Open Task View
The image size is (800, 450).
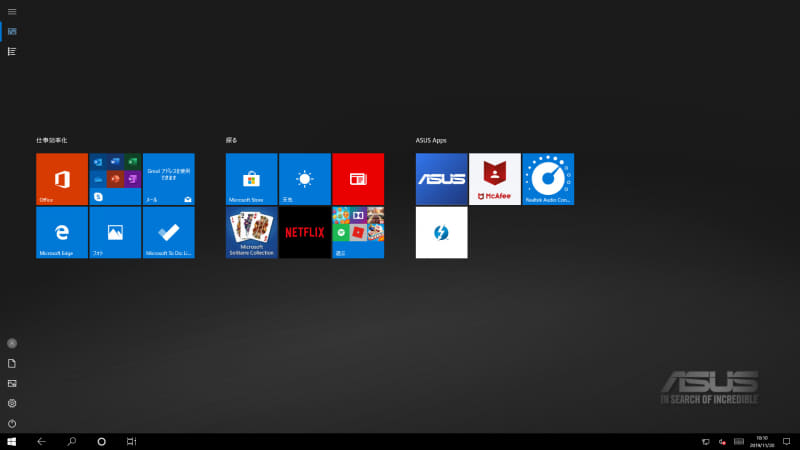pyautogui.click(x=131, y=442)
